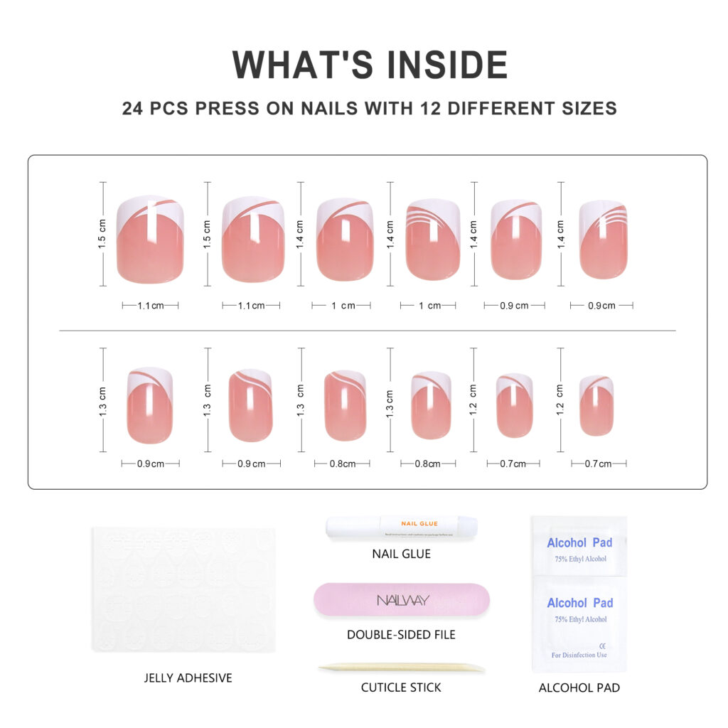Select the smallest nail at bottom row's right end
The height and width of the screenshot is (728, 728).
pos(596,405)
